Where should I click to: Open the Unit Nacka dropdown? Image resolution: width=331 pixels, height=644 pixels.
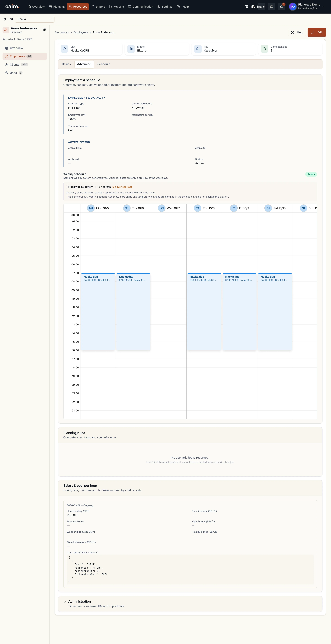34,19
